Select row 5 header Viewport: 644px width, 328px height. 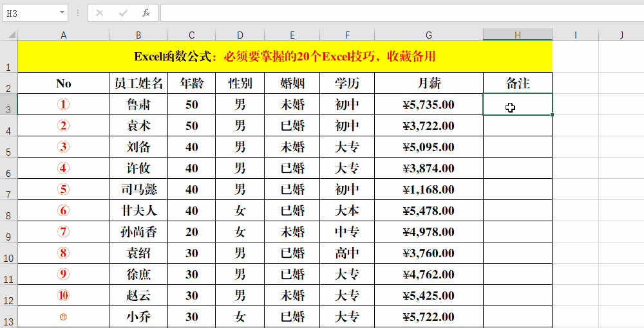click(8, 147)
